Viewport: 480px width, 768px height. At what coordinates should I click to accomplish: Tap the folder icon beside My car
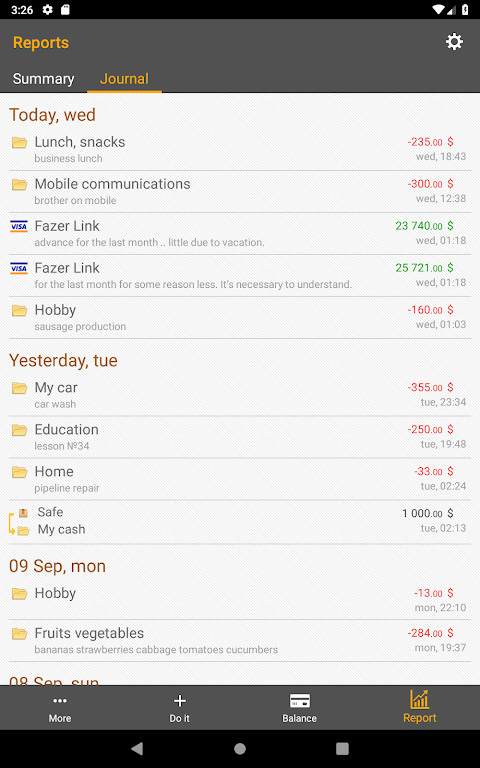click(x=19, y=388)
